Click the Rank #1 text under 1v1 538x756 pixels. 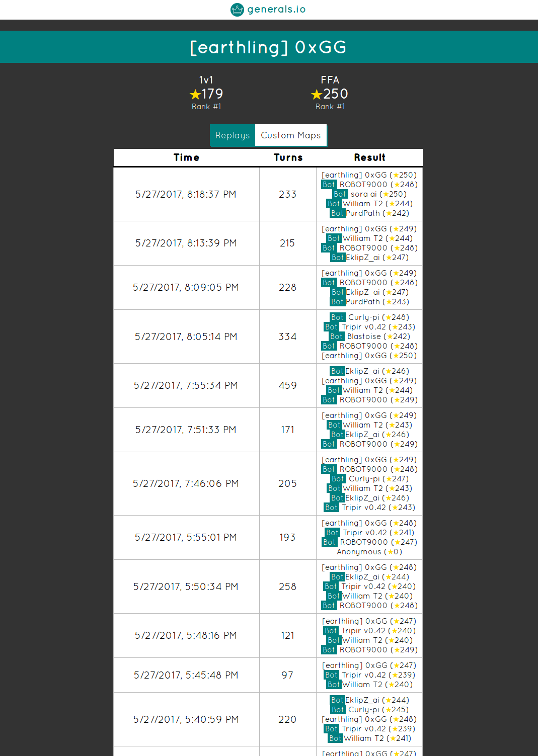pyautogui.click(x=206, y=107)
